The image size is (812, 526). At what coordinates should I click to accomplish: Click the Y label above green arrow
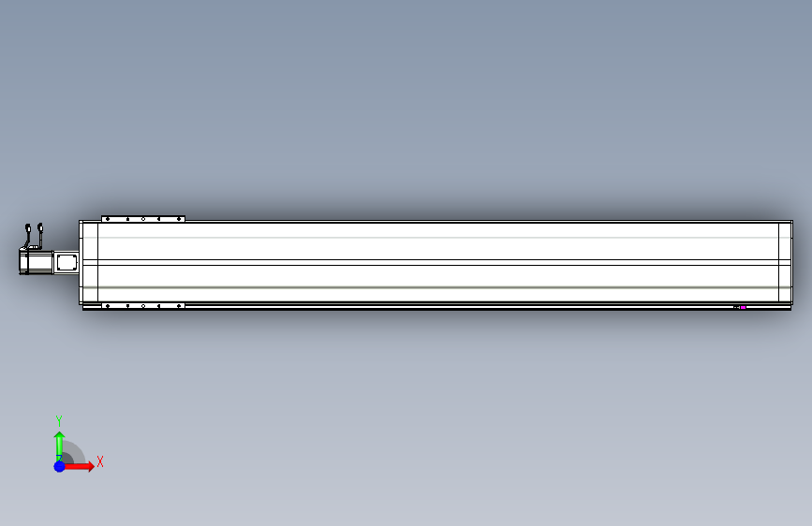[59, 421]
